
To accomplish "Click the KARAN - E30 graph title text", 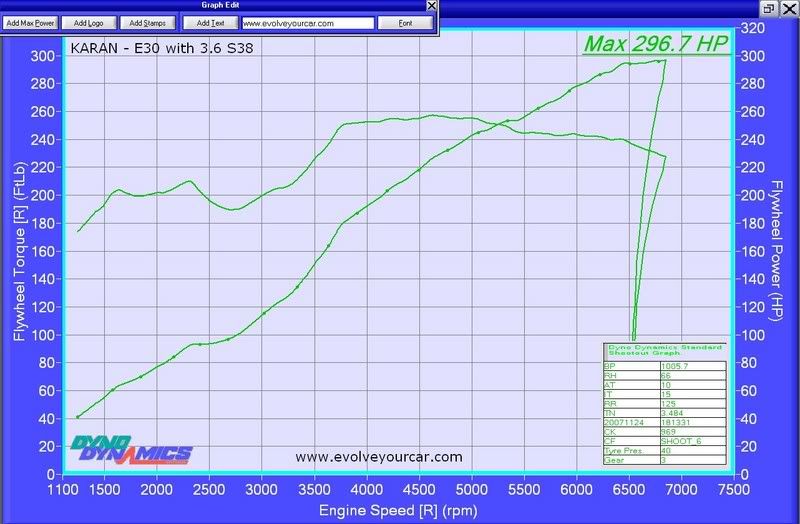I will pos(160,46).
